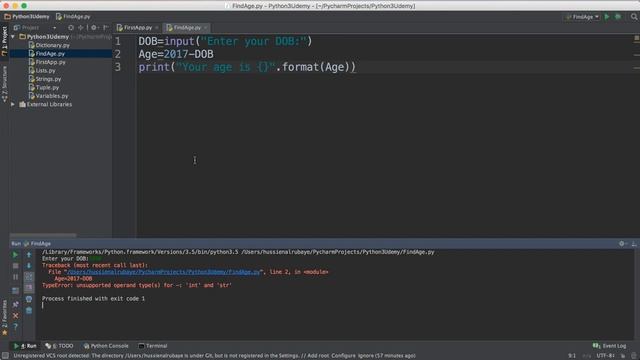Close FirstApp.py editor tab
The height and width of the screenshot is (360, 640).
[x=157, y=28]
